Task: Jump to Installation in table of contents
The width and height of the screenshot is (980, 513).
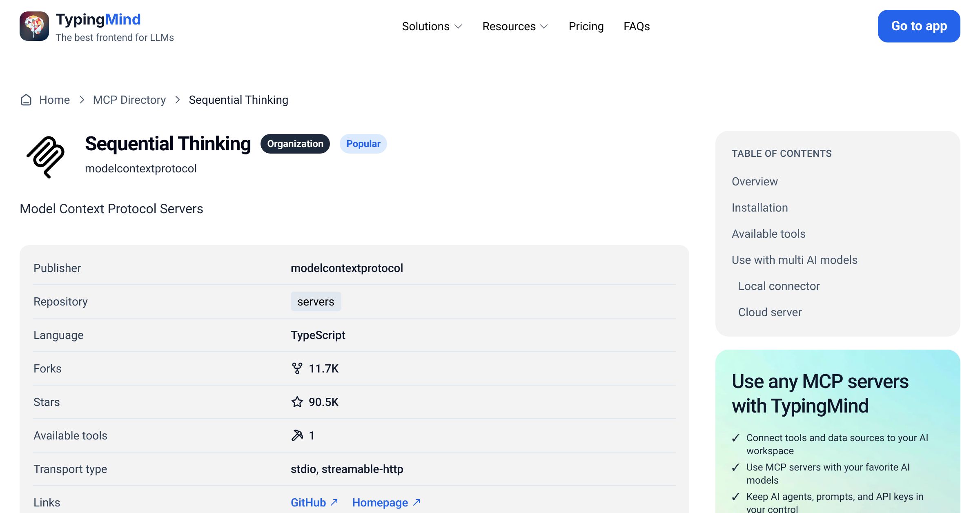Action: [x=760, y=207]
